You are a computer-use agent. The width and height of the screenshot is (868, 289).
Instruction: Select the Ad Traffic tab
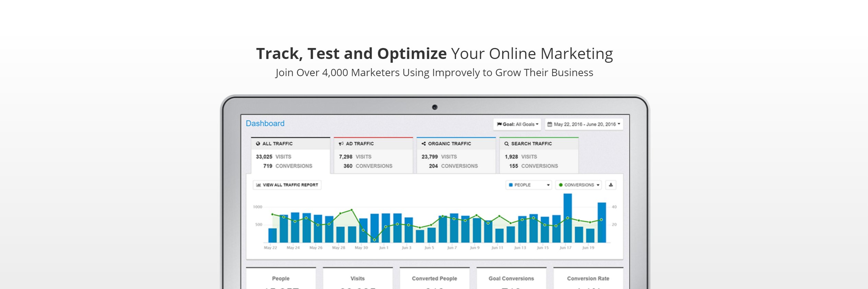point(373,155)
